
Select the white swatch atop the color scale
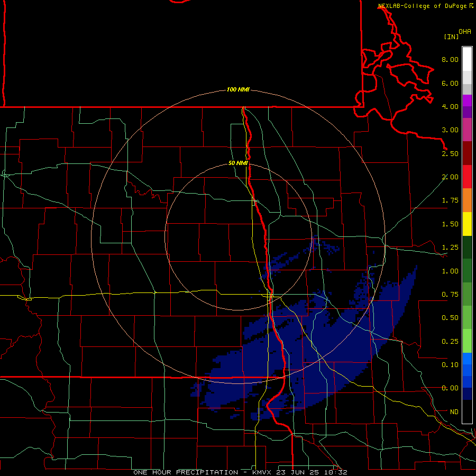[467, 59]
